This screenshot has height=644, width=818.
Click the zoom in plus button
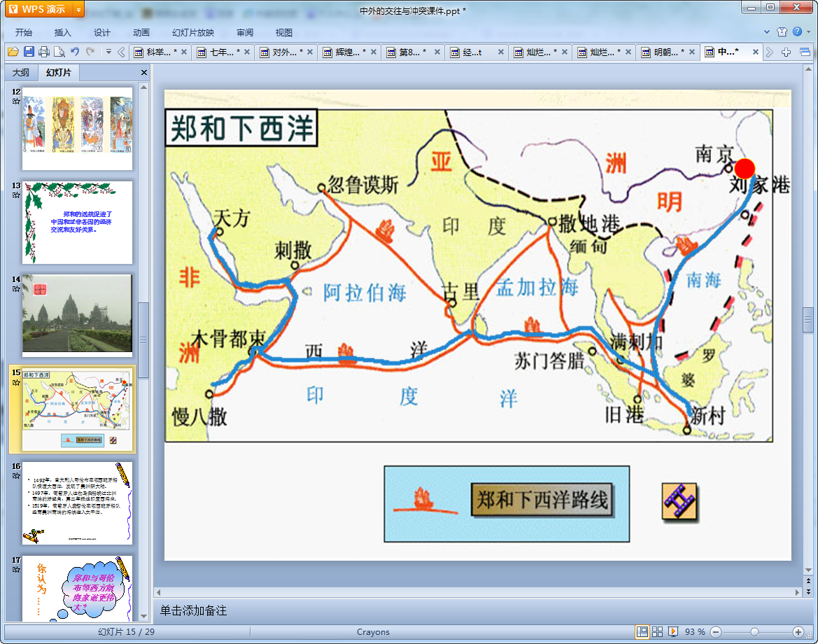point(798,631)
